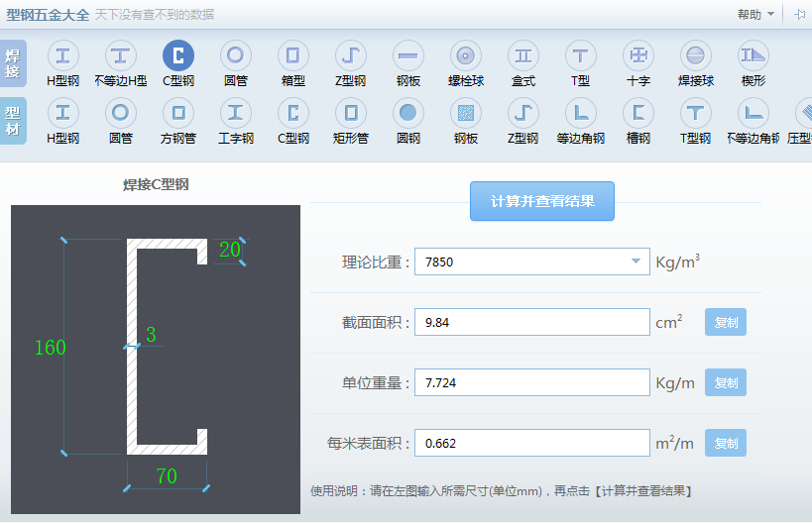Screen dimensions: 812x523
Task: Select the 矩形管 icon
Action: coord(351,113)
